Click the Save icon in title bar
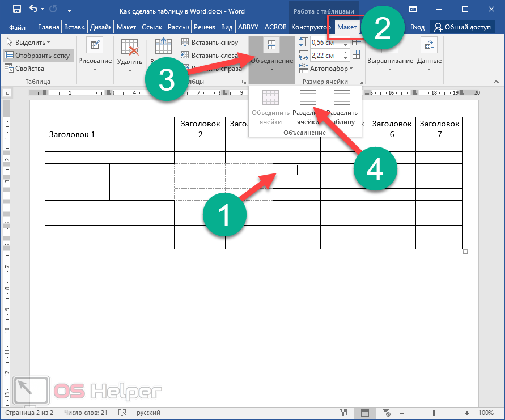This screenshot has height=420, width=505. pyautogui.click(x=16, y=9)
